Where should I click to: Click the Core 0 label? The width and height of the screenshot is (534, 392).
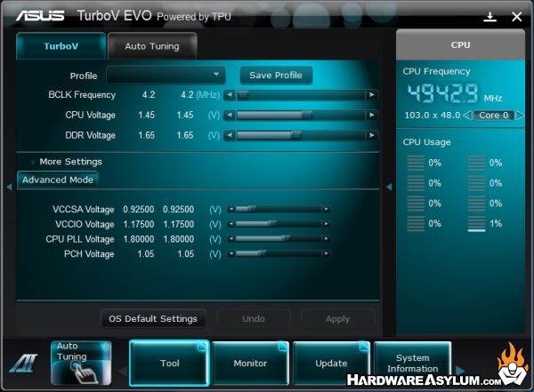pyautogui.click(x=493, y=116)
